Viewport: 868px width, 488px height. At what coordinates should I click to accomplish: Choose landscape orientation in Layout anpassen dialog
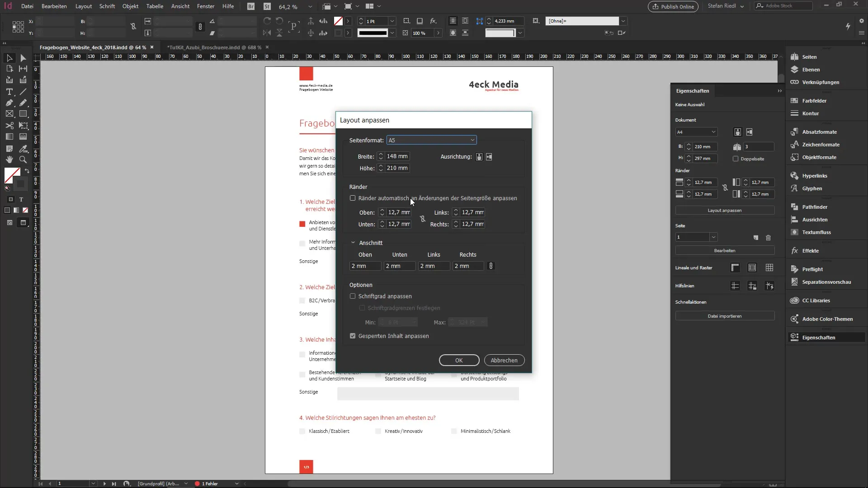[489, 157]
